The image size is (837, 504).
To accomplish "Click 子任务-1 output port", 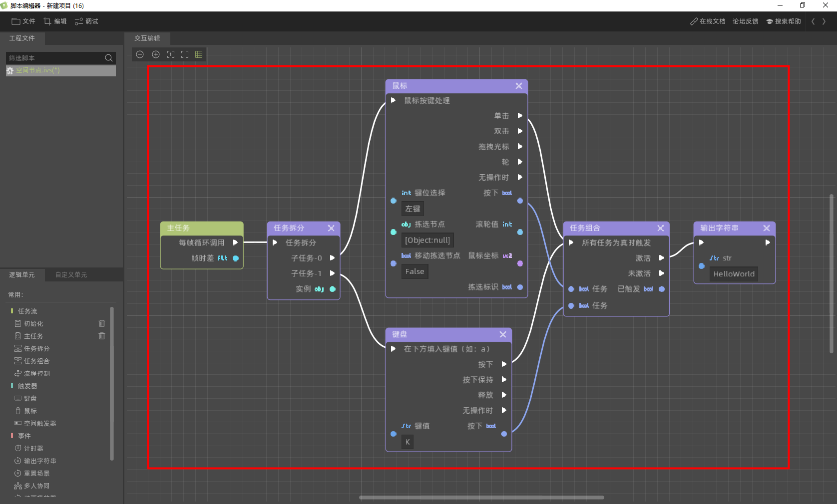I will [332, 273].
